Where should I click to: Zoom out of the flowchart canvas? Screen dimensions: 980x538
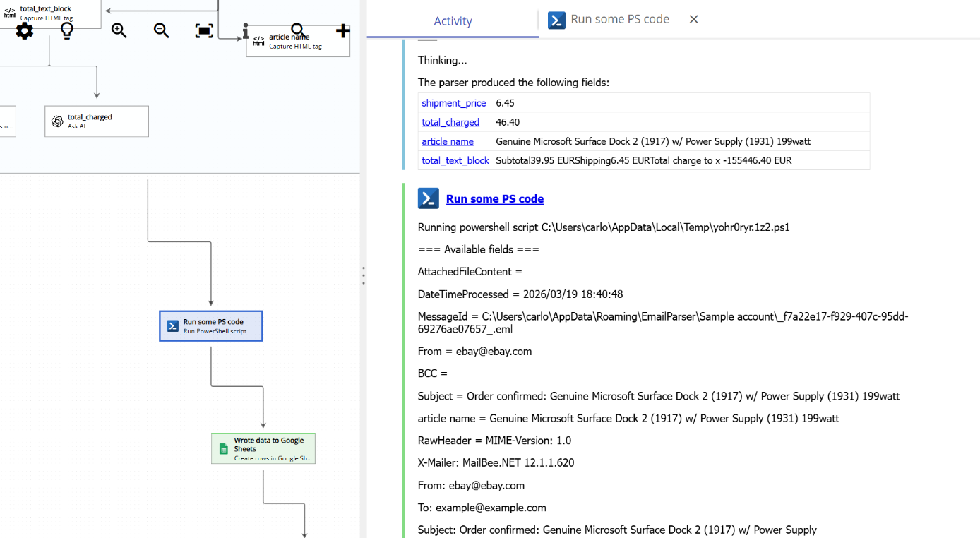coord(161,30)
